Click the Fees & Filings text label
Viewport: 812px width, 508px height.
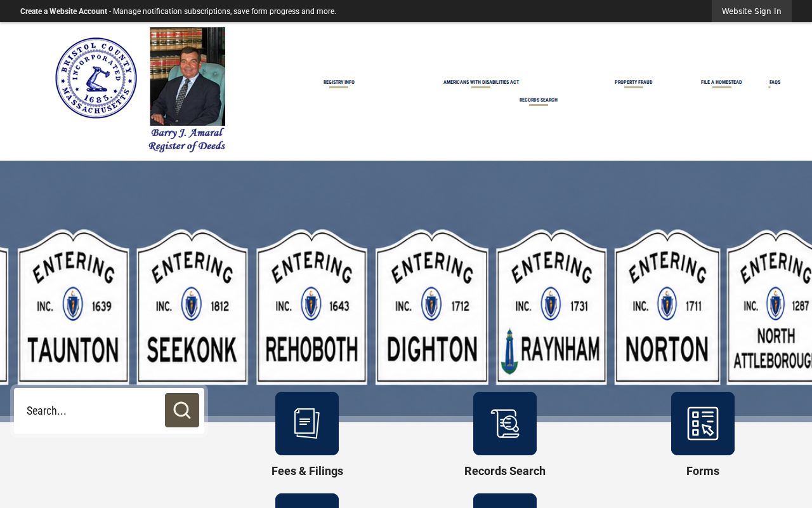[x=307, y=471]
